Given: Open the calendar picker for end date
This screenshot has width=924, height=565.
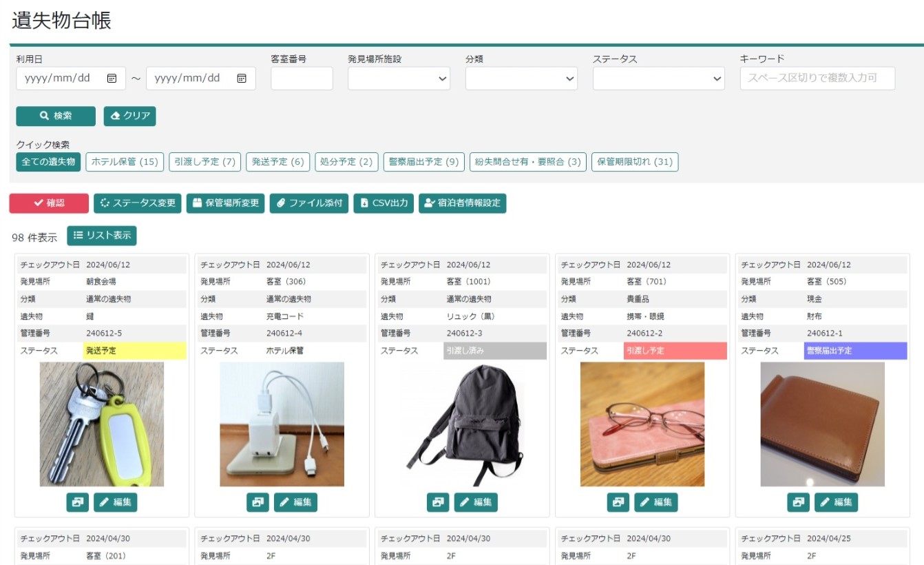Looking at the screenshot, I should [x=242, y=79].
